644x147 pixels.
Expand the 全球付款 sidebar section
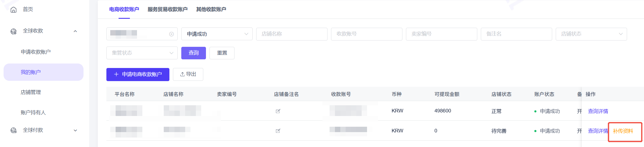(75, 130)
